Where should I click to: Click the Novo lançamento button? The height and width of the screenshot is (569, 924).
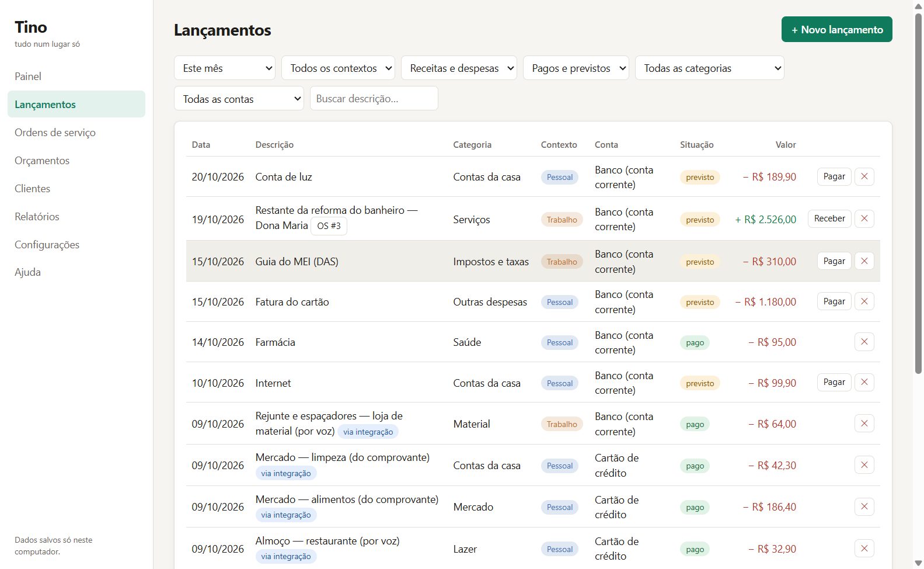click(836, 29)
